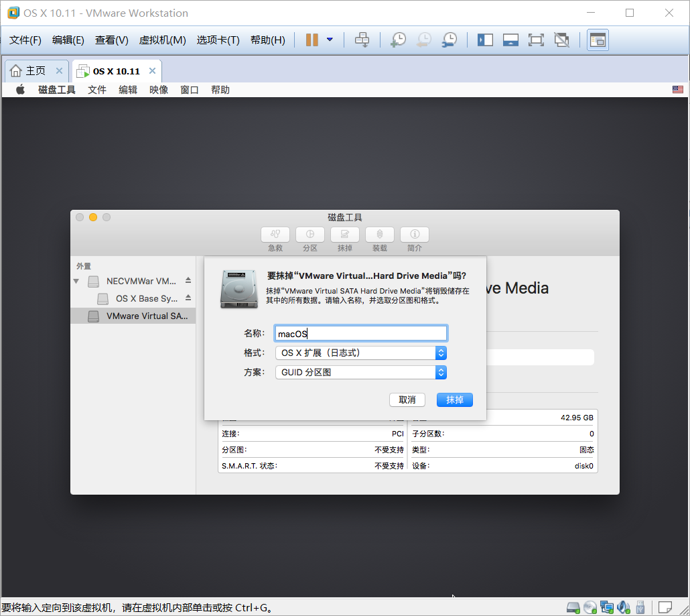The image size is (690, 616).
Task: Open the 映像 menu
Action: point(158,90)
